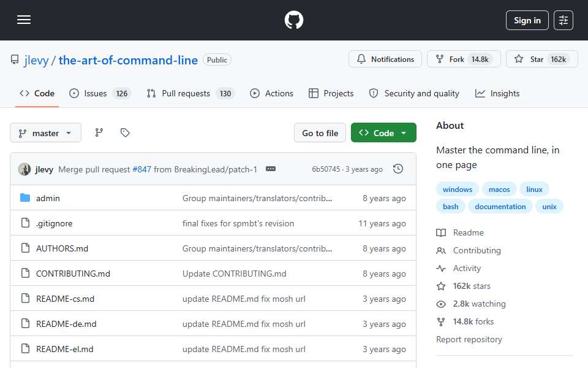Screen dimensions: 588x368
Task: View commit history via the clock icon
Action: tap(398, 169)
